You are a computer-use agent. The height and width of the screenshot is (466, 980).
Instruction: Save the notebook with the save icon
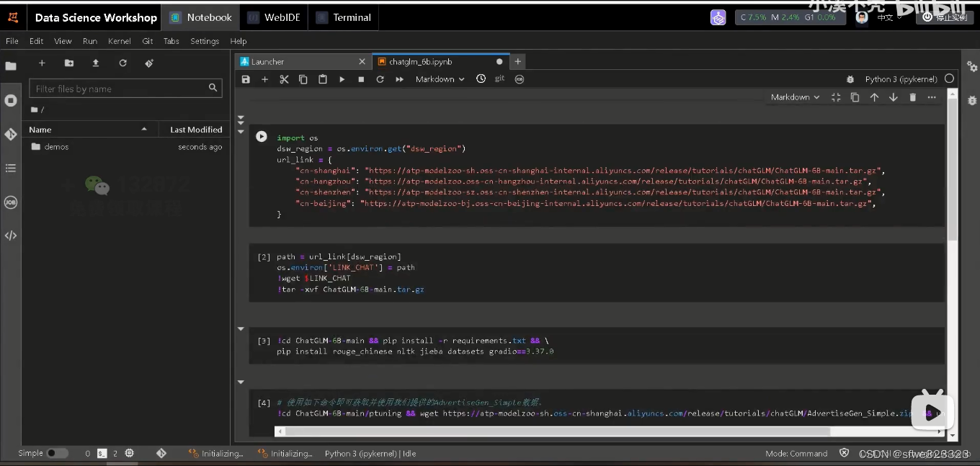246,79
